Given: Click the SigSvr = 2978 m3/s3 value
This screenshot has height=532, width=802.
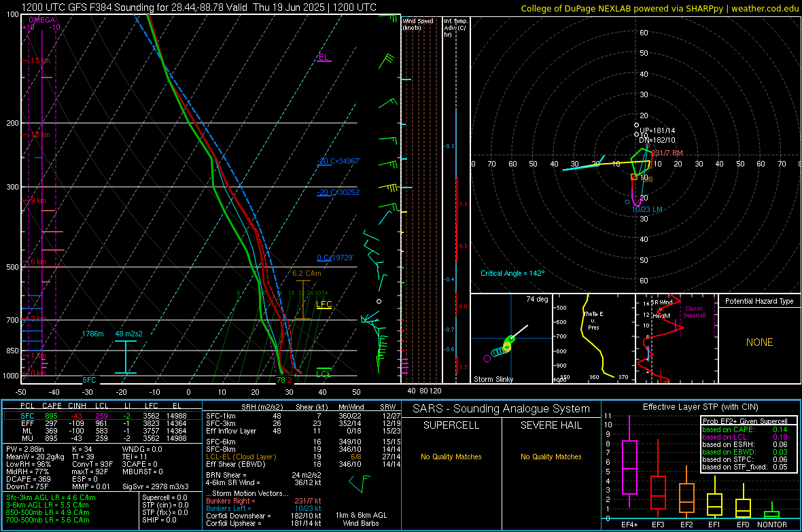Looking at the screenshot, I should click(156, 486).
